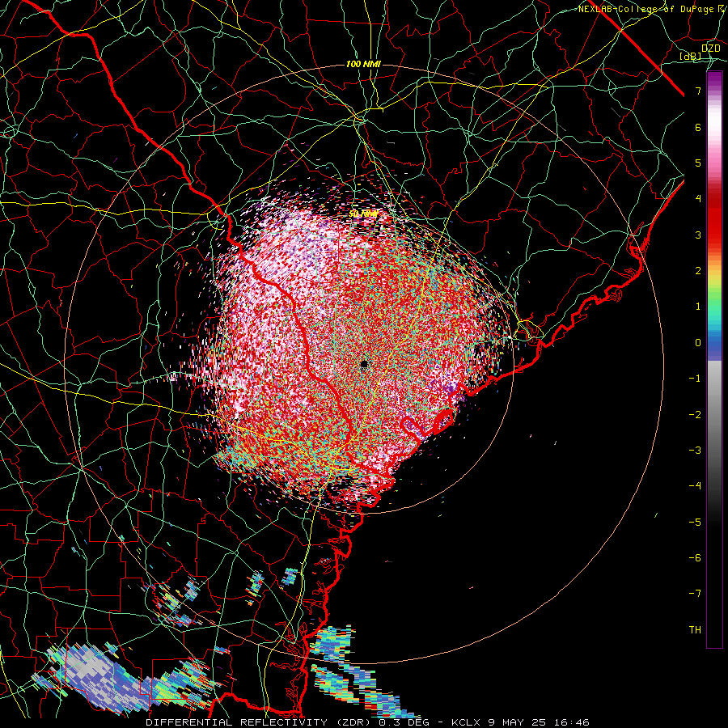The height and width of the screenshot is (728, 728).
Task: Click the '6' value on the color scale
Action: (698, 127)
